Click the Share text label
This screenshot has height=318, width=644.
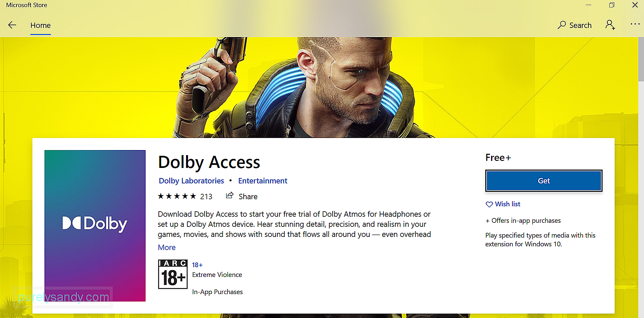[x=248, y=197]
